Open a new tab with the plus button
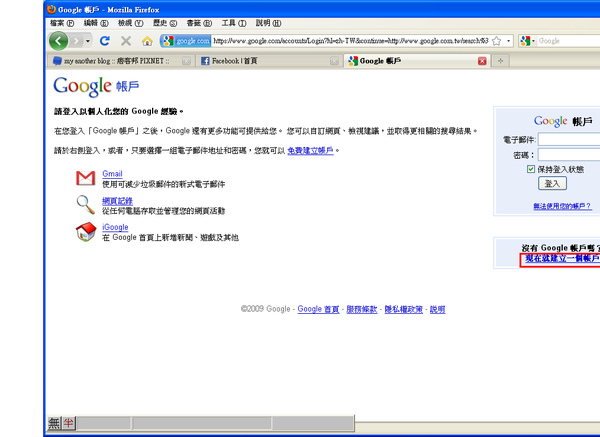Image resolution: width=600 pixels, height=437 pixels. click(501, 61)
